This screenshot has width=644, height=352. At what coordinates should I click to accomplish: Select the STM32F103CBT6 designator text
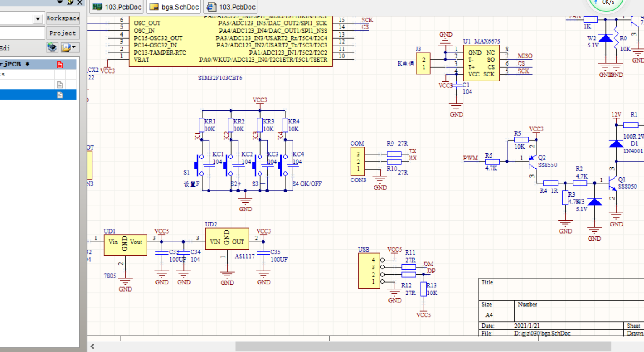220,78
